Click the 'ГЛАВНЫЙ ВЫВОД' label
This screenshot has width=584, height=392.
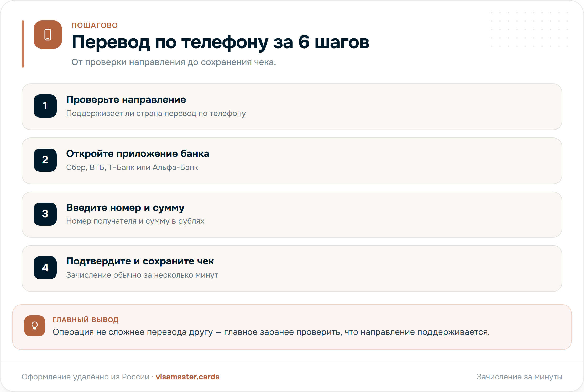[86, 320]
